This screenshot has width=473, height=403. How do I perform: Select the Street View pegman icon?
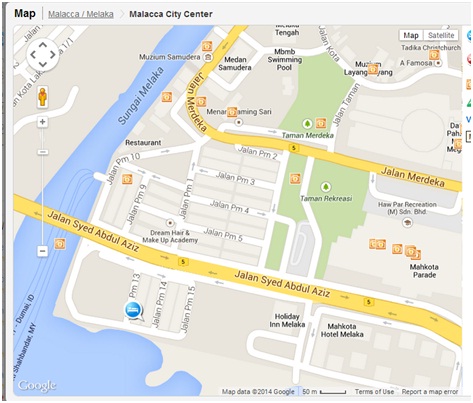42,97
